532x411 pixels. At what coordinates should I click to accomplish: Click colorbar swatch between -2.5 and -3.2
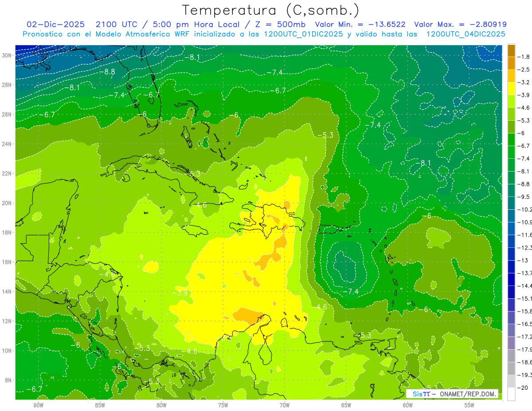[x=511, y=76]
